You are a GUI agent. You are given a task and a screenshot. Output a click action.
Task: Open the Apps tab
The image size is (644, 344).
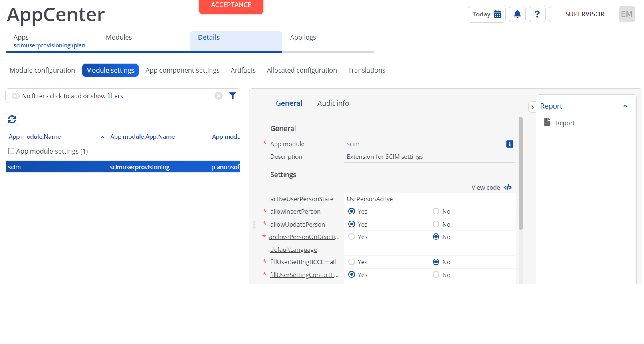[x=52, y=41]
